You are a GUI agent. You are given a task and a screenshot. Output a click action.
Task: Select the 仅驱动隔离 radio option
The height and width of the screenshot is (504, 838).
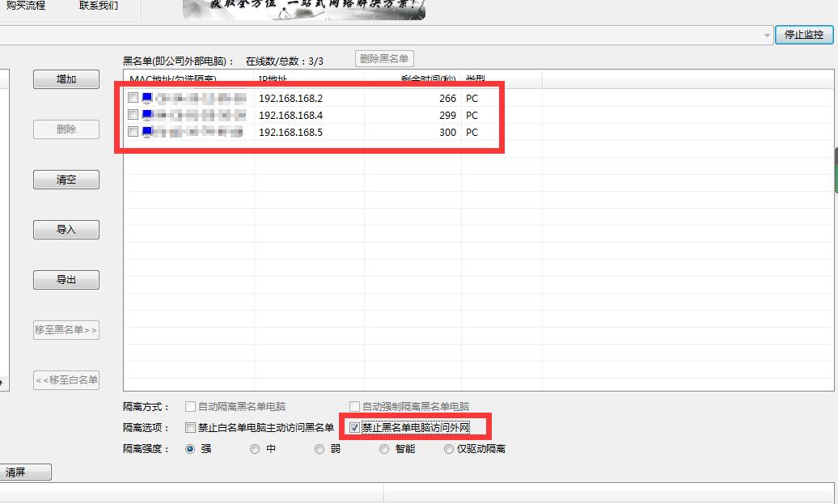coord(449,449)
